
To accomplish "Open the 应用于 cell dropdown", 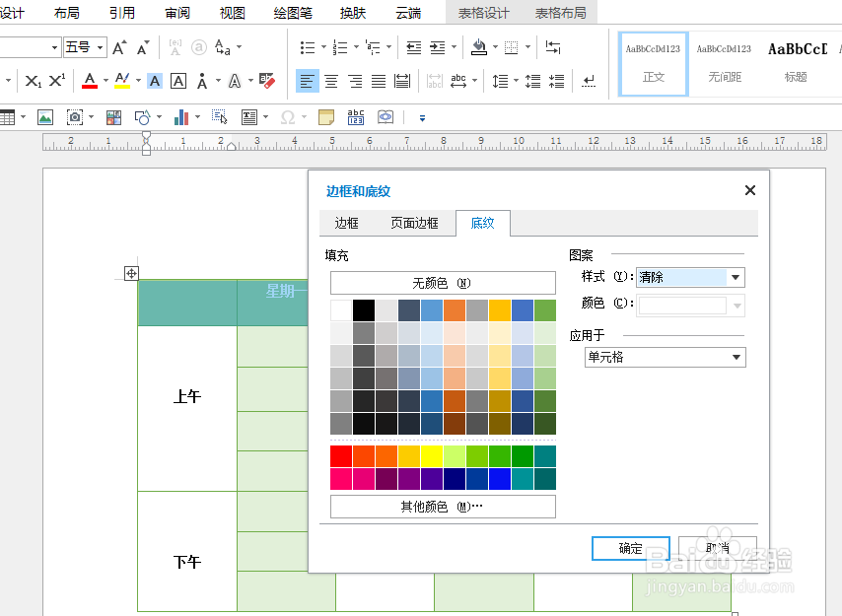I will tap(735, 357).
